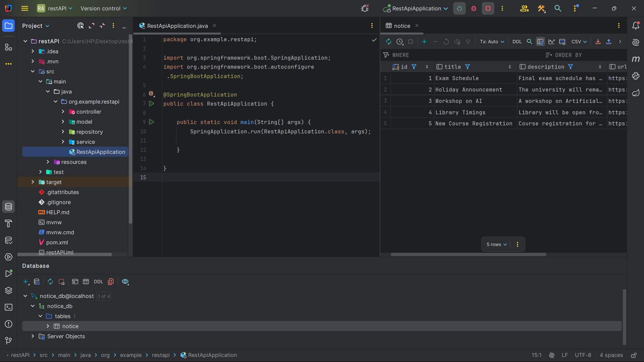Open the Terminal tool window

click(8, 307)
